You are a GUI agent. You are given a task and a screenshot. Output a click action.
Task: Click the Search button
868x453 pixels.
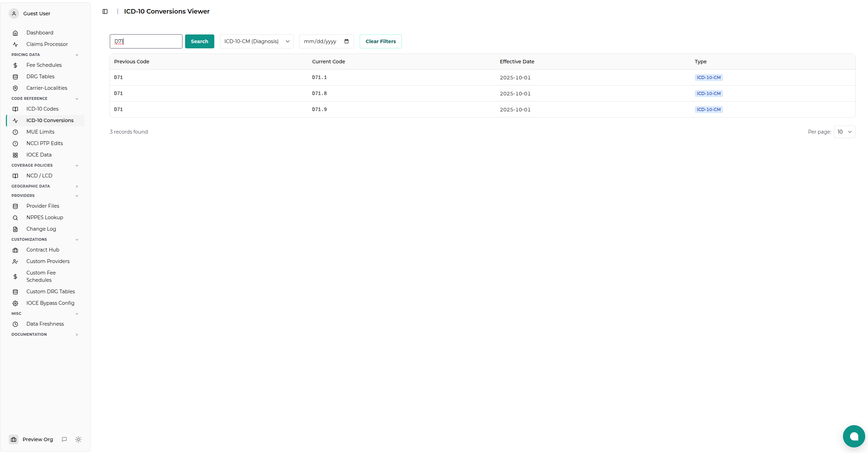click(200, 41)
